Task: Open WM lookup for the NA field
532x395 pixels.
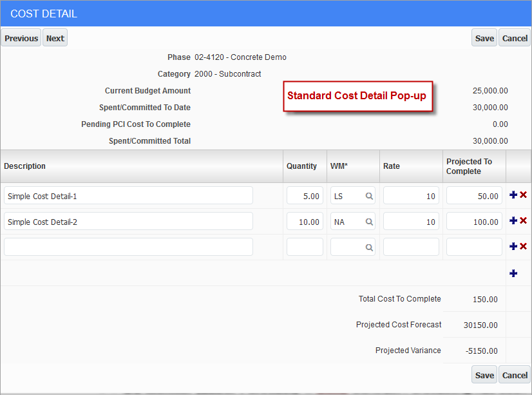Action: (x=369, y=222)
